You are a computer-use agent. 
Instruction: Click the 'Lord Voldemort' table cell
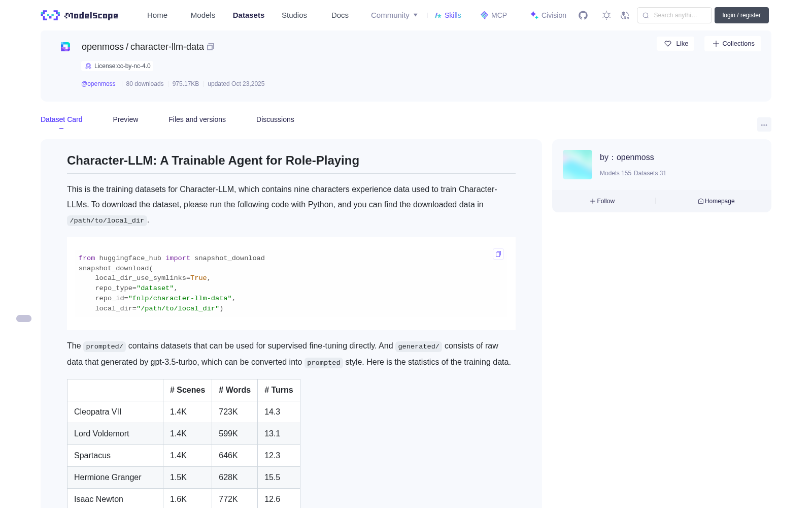[115, 434]
